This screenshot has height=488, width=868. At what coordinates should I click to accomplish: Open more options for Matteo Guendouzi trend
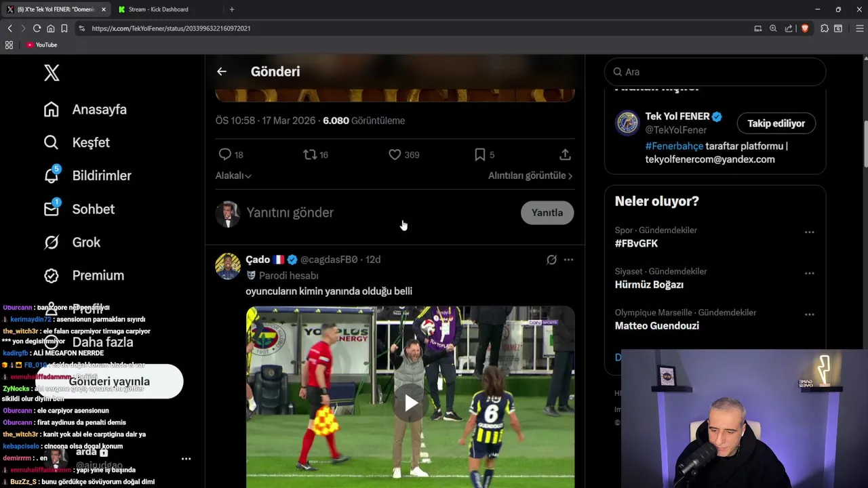(x=809, y=314)
